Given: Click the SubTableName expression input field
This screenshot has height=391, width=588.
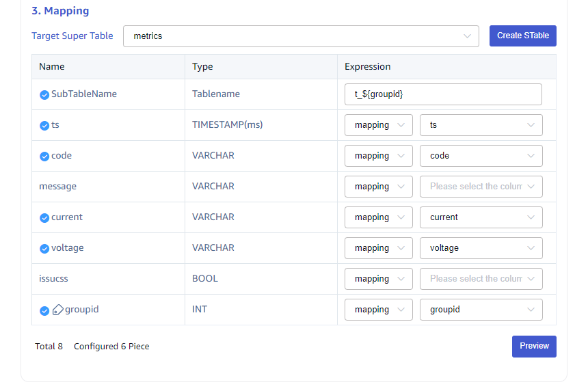Looking at the screenshot, I should [443, 94].
